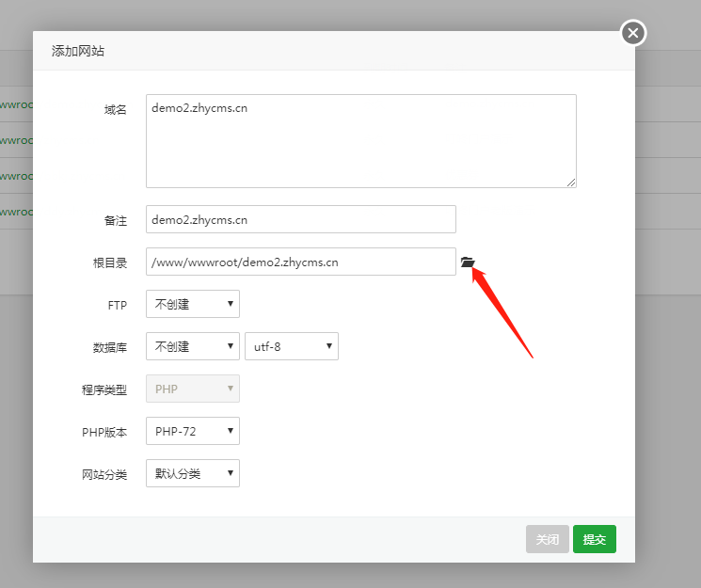Grab the domain textarea resize handle

(571, 182)
